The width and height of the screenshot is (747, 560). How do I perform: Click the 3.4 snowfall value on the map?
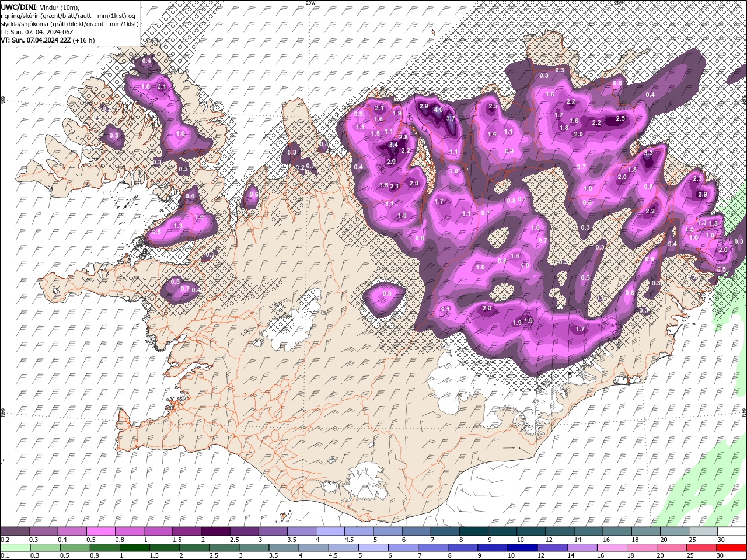393,145
